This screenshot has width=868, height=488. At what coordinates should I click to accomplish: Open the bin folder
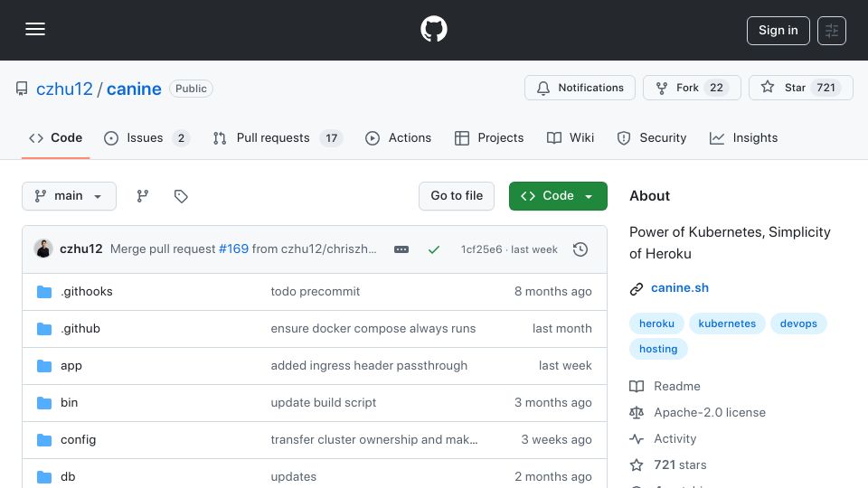coord(70,403)
